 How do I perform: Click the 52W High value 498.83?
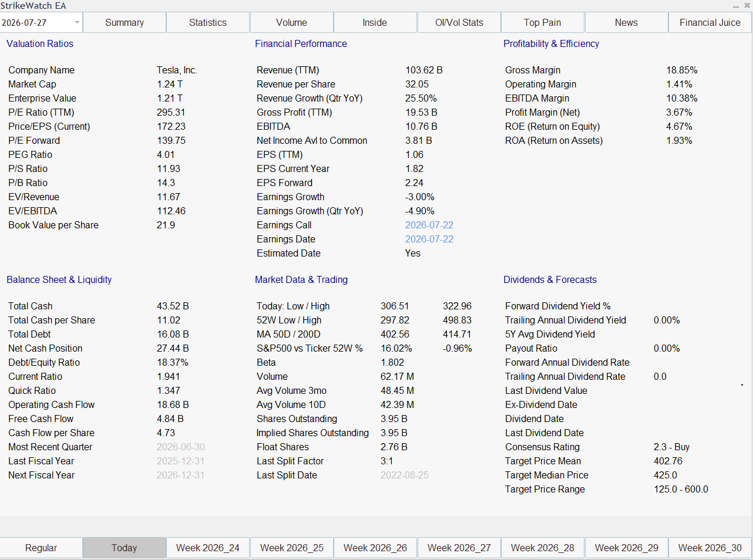(457, 321)
